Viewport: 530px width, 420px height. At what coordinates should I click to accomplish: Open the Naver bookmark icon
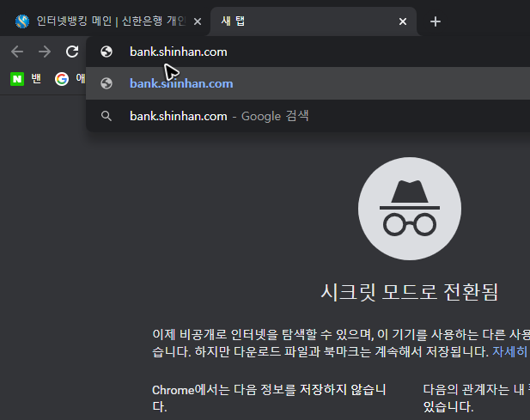17,79
